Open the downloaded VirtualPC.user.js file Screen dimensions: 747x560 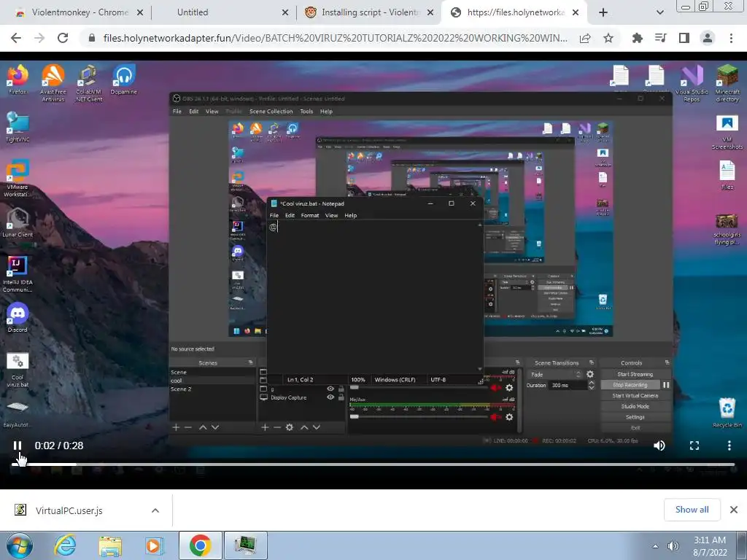click(x=69, y=510)
